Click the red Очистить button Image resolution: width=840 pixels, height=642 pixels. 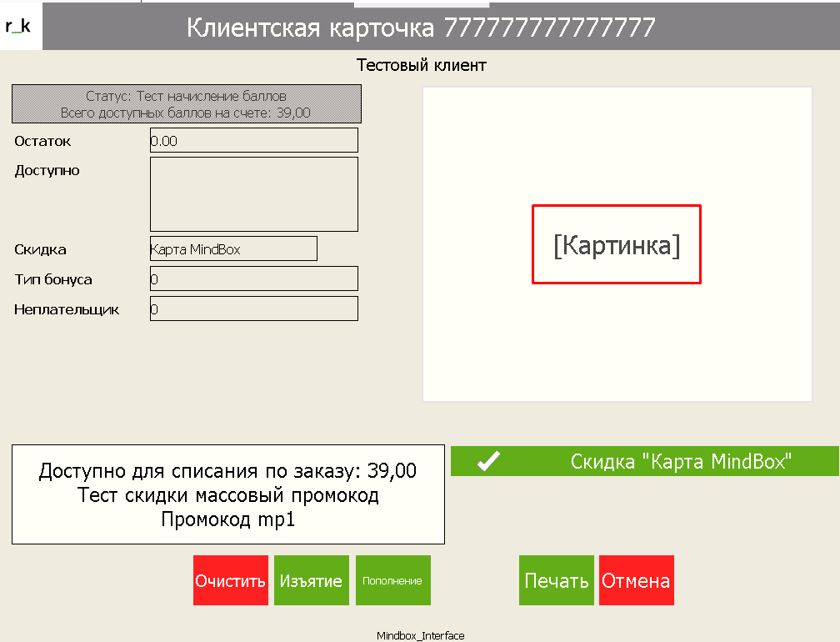(230, 579)
